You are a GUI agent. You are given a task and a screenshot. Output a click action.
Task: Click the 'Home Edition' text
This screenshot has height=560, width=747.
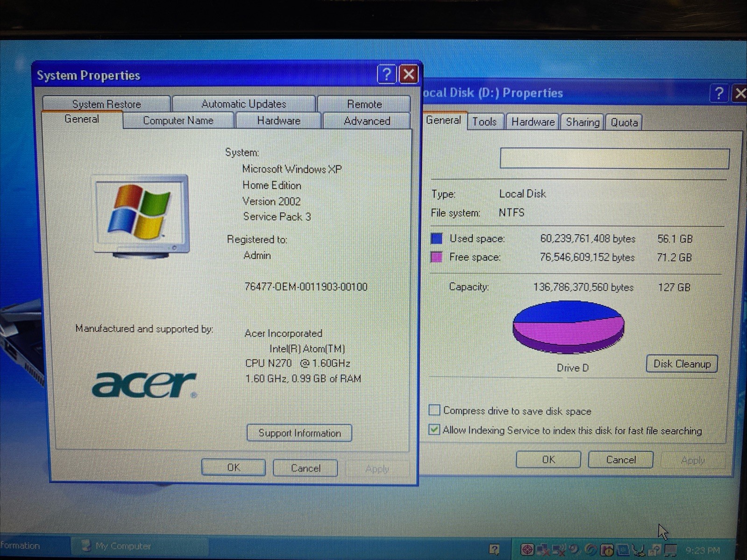coord(272,185)
